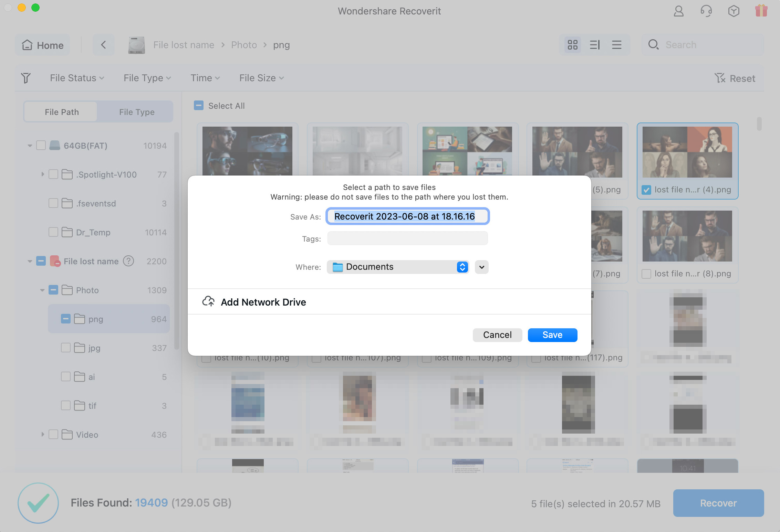The height and width of the screenshot is (532, 780).
Task: Click the Recover button
Action: (718, 503)
